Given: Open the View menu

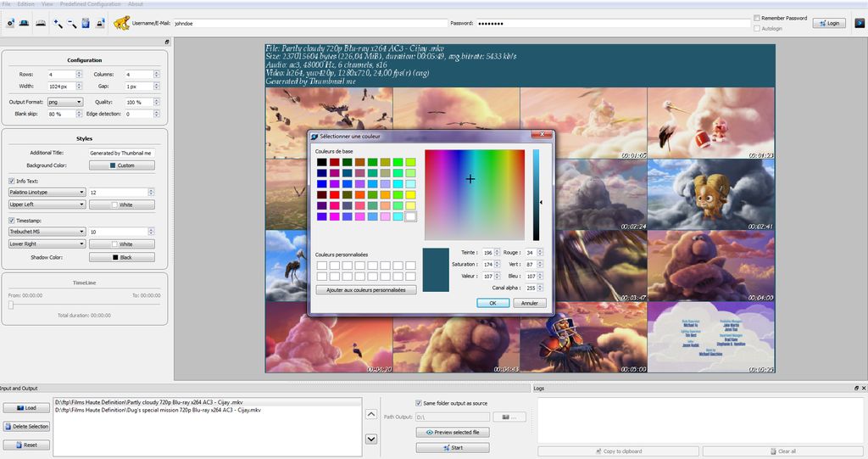Looking at the screenshot, I should point(47,4).
